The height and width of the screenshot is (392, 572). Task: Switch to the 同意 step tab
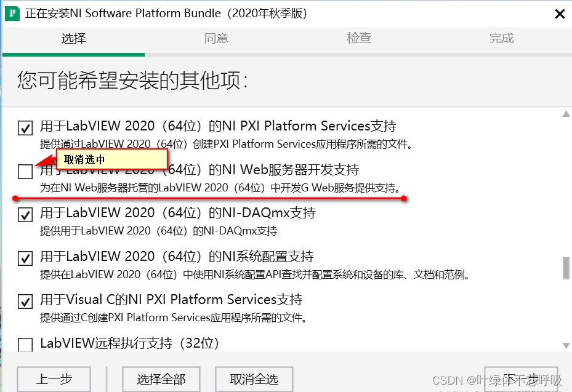coord(216,38)
